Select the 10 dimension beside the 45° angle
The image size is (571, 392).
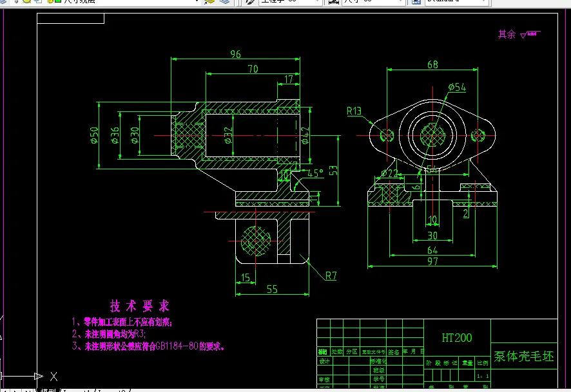pyautogui.click(x=284, y=176)
